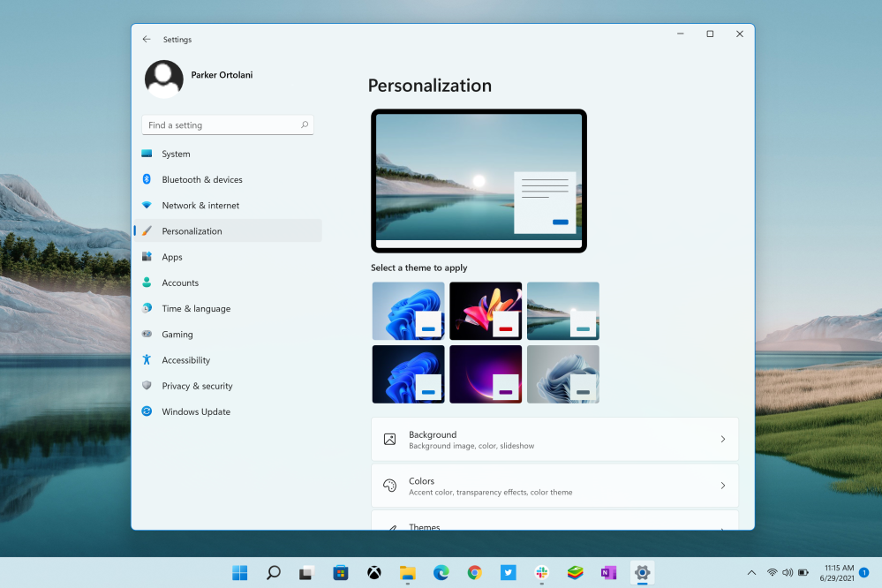This screenshot has height=588, width=882.
Task: Apply the dark blue bloom theme
Action: click(408, 374)
